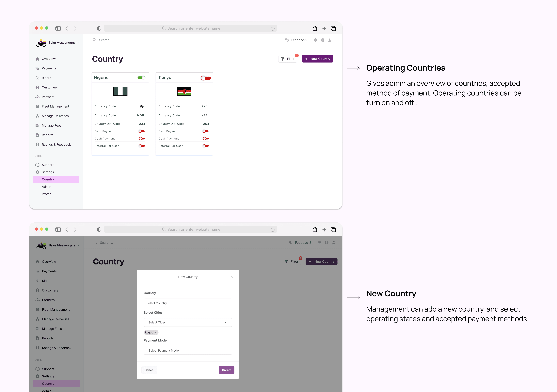Click the Feedback chat bubble icon
Image resolution: width=557 pixels, height=392 pixels.
287,40
